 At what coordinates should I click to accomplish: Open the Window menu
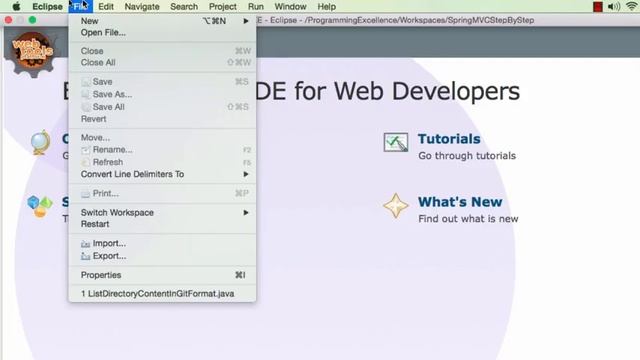tap(290, 7)
